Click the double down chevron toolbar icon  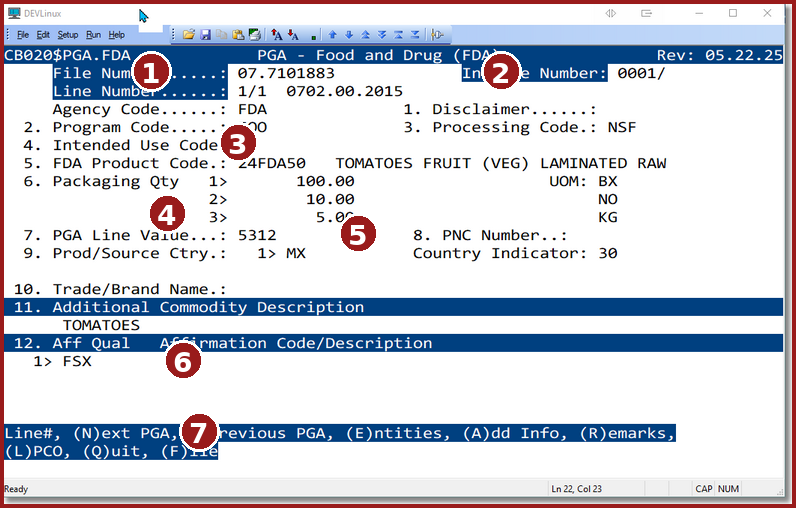pos(382,34)
